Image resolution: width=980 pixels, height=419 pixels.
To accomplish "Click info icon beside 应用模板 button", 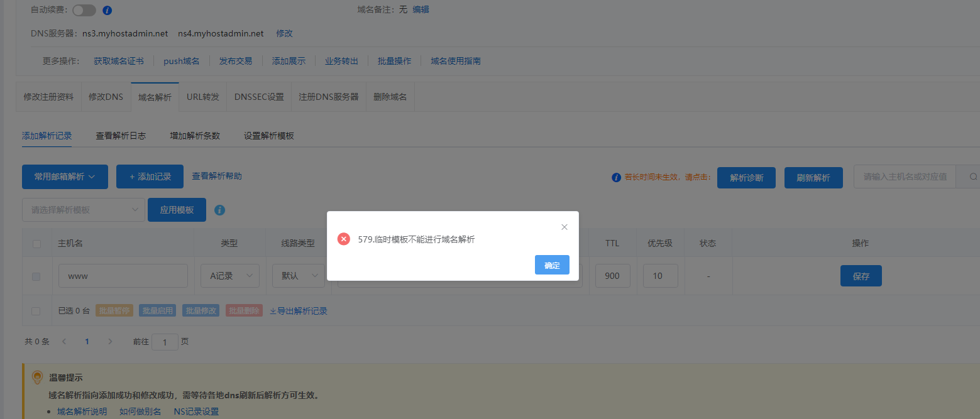I will 220,210.
